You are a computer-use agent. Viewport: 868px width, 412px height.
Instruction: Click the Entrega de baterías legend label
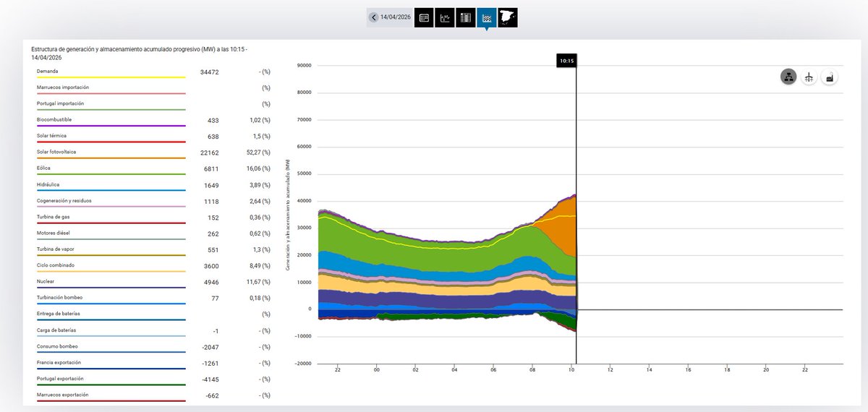point(58,314)
